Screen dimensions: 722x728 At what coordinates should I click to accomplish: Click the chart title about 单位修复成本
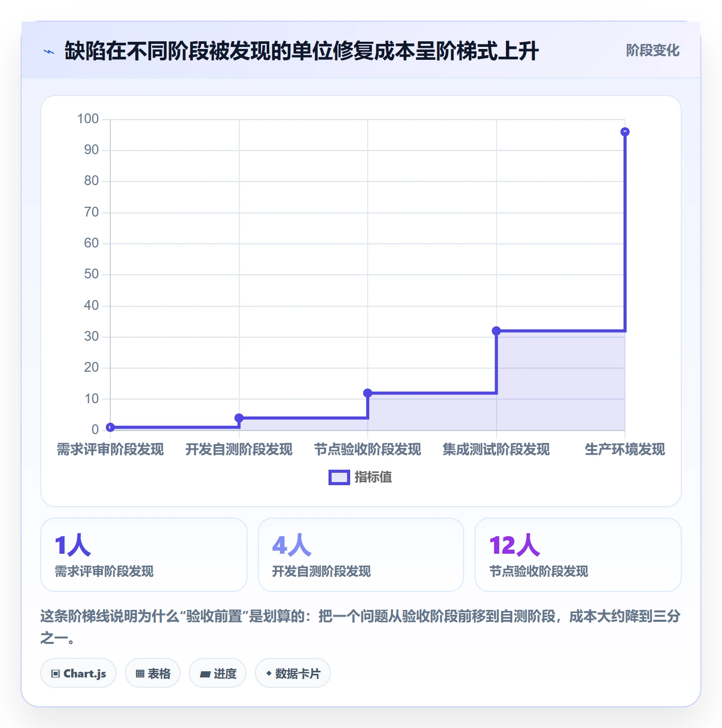(x=302, y=51)
